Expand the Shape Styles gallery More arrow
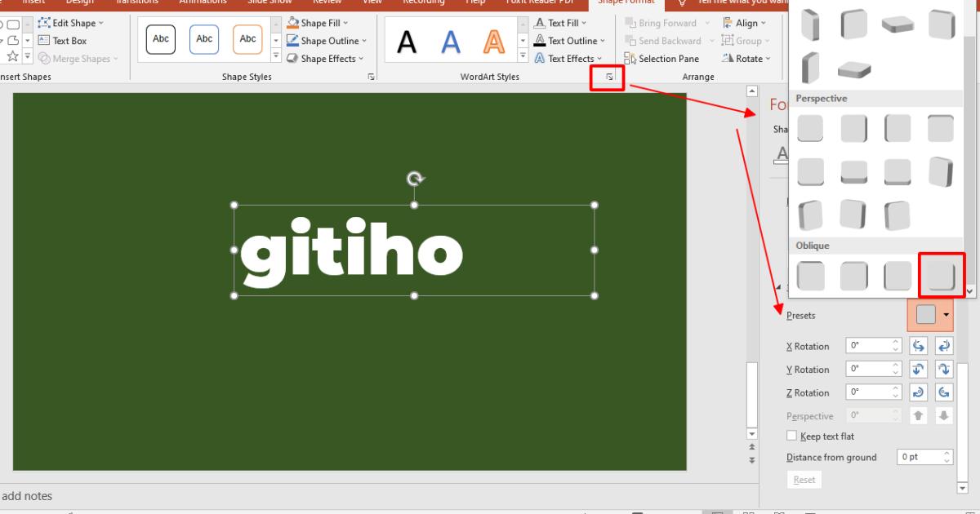This screenshot has width=980, height=514. [x=276, y=57]
